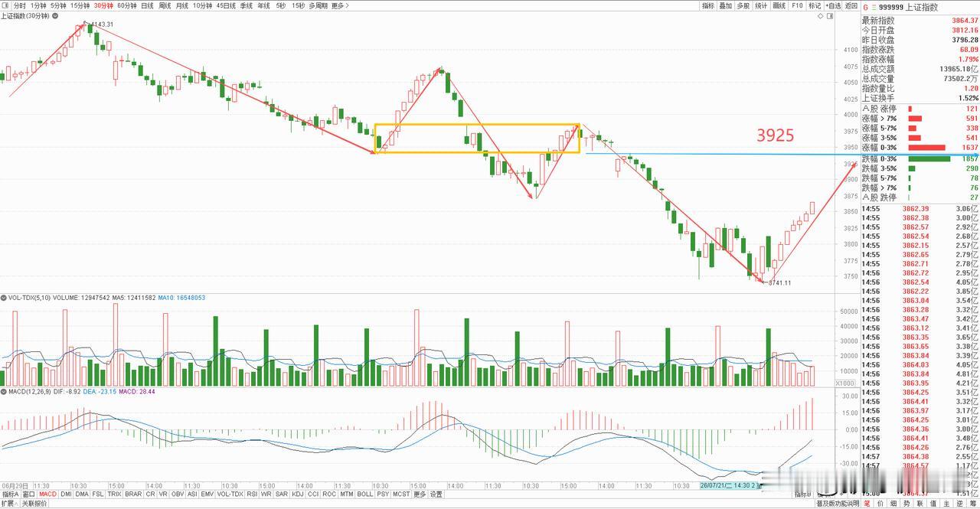The height and width of the screenshot is (509, 980).
Task: Open the 指标A indicator dropdown
Action: pos(10,494)
